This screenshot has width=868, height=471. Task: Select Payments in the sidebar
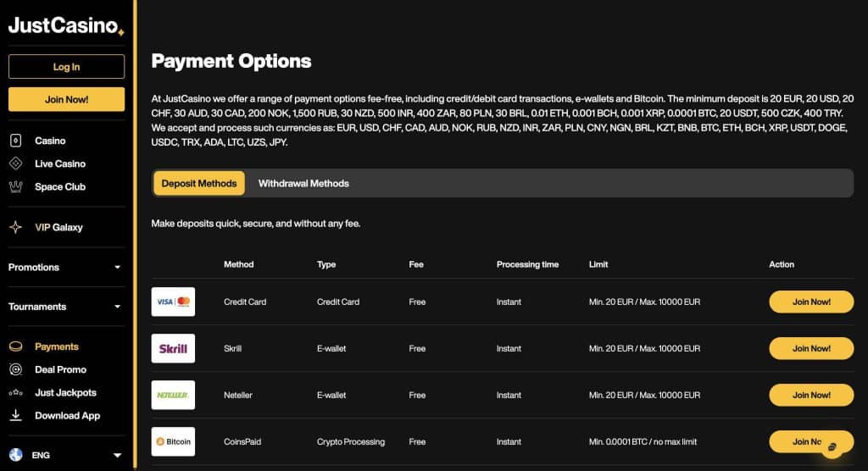point(57,346)
